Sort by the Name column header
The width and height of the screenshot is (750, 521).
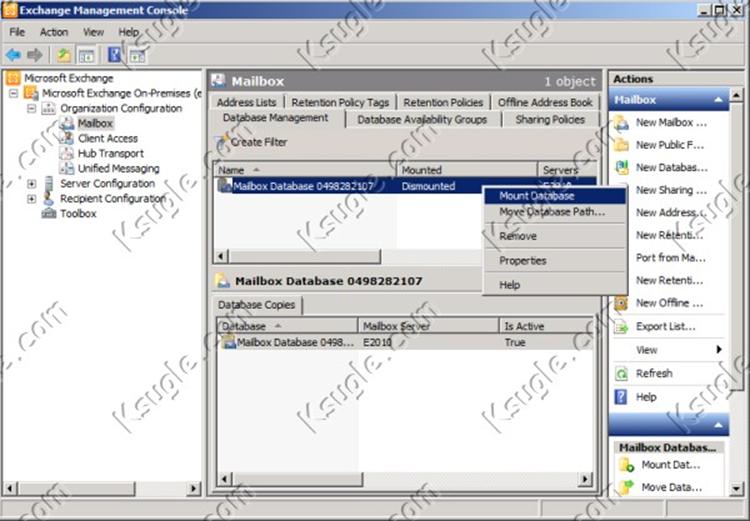point(305,170)
